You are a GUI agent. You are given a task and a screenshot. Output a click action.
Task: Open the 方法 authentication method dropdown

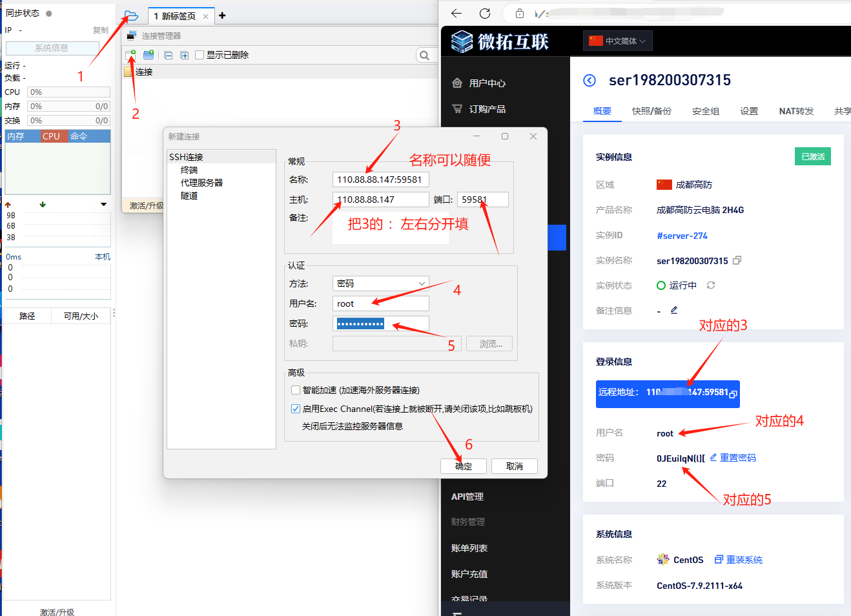coord(380,283)
